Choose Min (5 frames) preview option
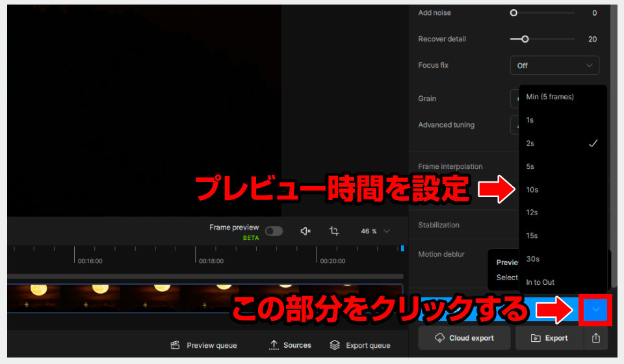Image resolution: width=624 pixels, height=364 pixels. [550, 97]
